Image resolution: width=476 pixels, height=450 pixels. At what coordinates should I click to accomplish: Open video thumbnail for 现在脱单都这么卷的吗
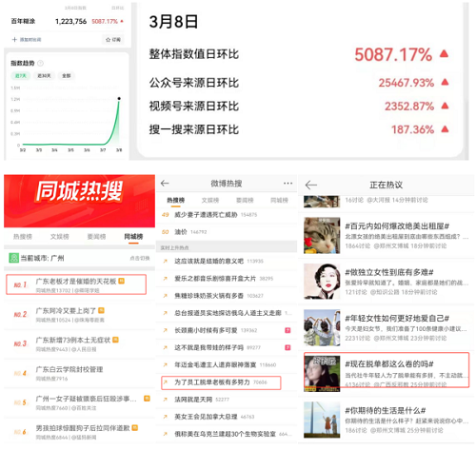(322, 374)
